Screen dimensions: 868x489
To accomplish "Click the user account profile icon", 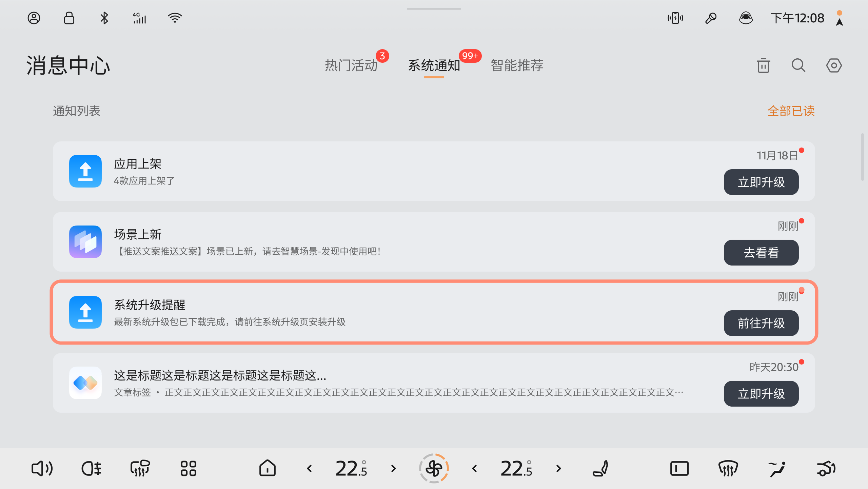I will point(34,18).
